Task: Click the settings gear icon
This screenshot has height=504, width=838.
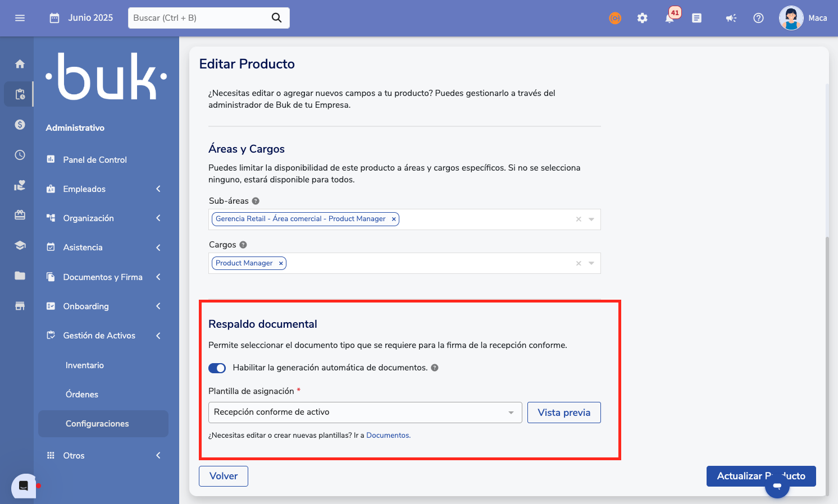Action: pos(642,18)
